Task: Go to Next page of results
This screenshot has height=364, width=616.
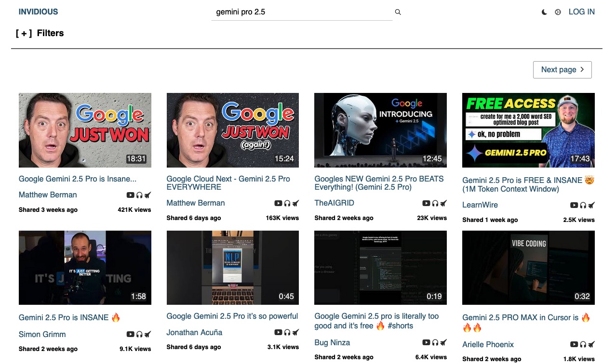Action: point(562,69)
